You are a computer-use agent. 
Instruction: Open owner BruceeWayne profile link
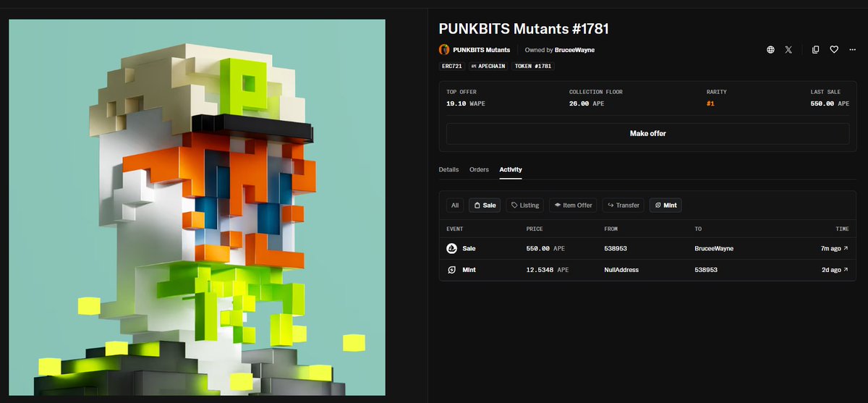575,50
